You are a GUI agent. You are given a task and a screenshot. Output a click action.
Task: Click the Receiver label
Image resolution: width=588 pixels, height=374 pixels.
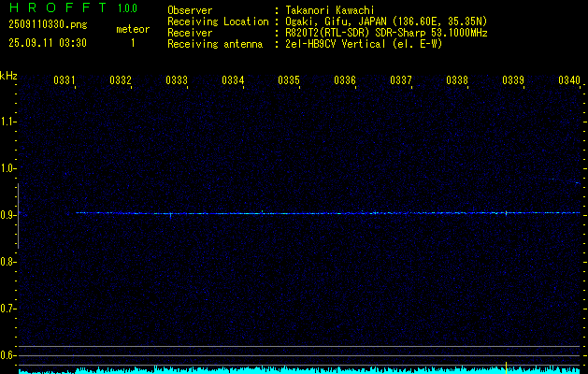tap(190, 33)
